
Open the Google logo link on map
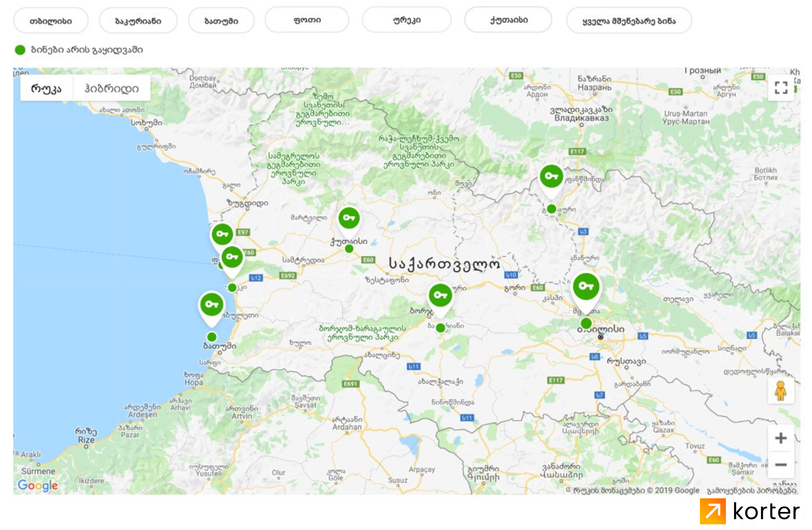pyautogui.click(x=38, y=485)
